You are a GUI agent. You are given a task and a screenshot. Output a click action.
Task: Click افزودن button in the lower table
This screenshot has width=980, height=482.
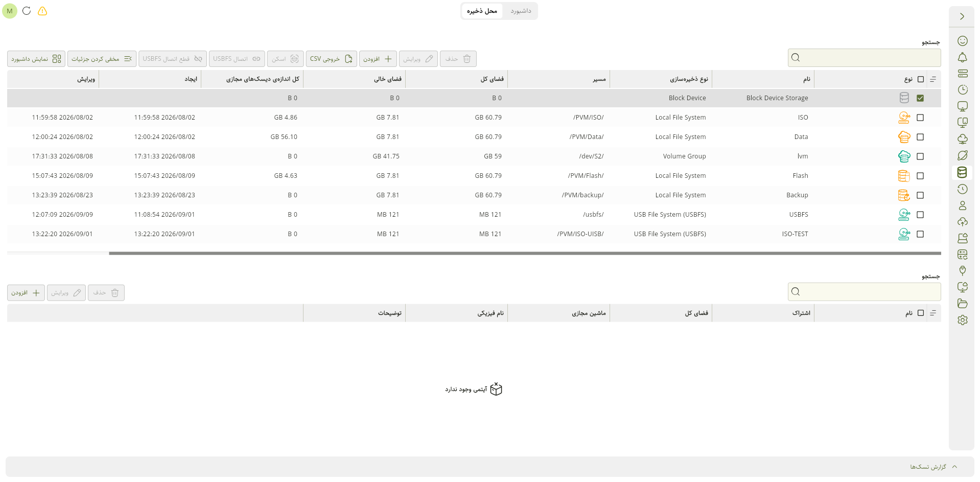click(x=26, y=293)
